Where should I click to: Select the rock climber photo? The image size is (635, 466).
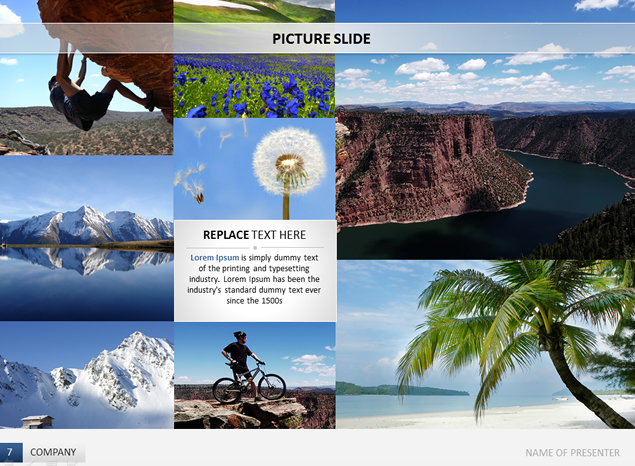pyautogui.click(x=87, y=77)
